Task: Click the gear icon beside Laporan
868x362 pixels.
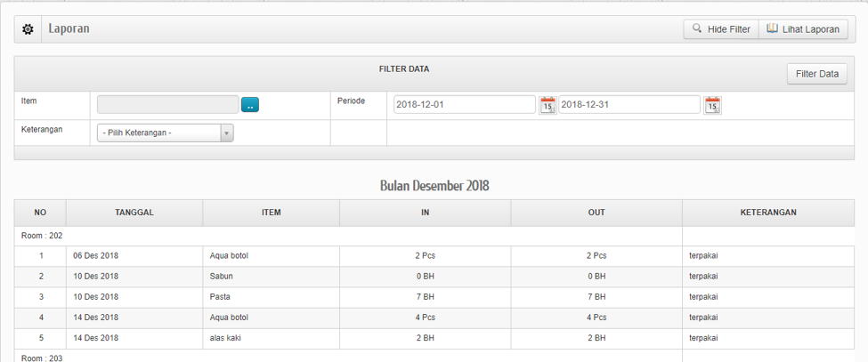Action: tap(28, 29)
